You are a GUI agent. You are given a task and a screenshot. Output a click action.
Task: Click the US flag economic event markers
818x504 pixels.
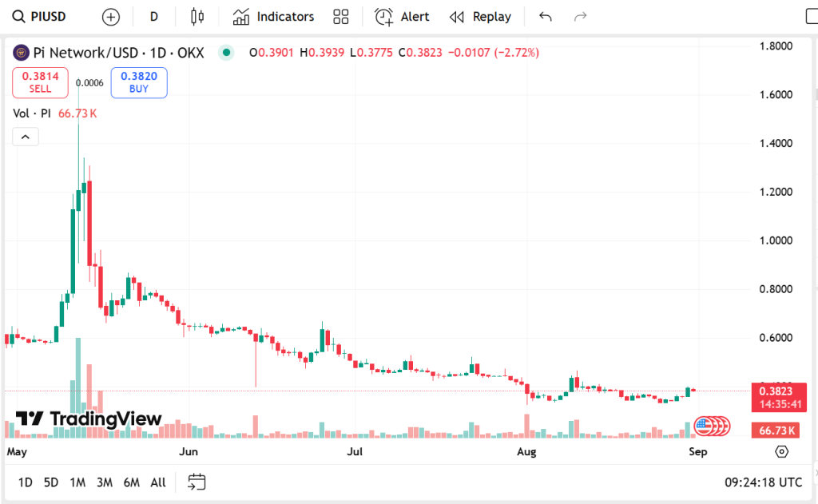712,427
